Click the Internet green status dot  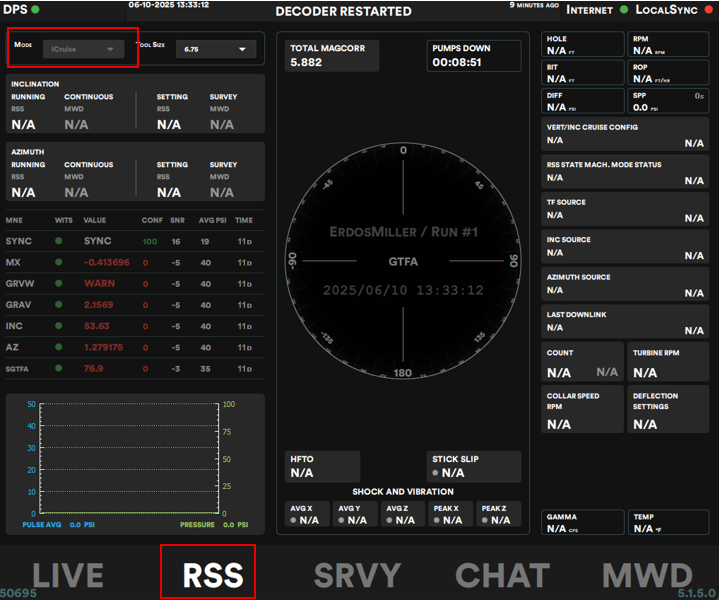pos(624,9)
